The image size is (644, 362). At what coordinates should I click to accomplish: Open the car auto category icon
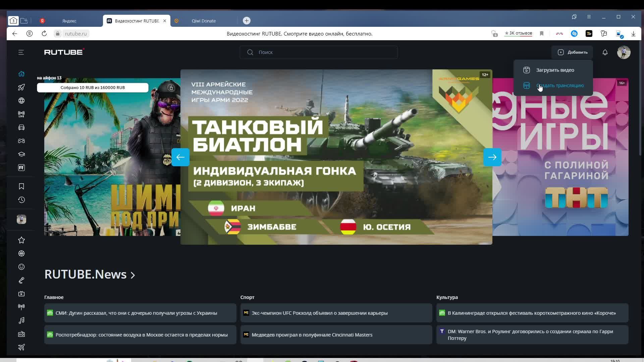click(x=21, y=127)
